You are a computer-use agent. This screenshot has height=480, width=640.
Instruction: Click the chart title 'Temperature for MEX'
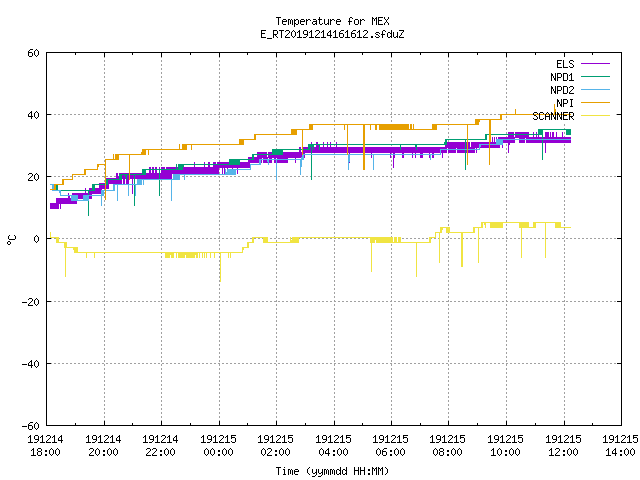332,21
